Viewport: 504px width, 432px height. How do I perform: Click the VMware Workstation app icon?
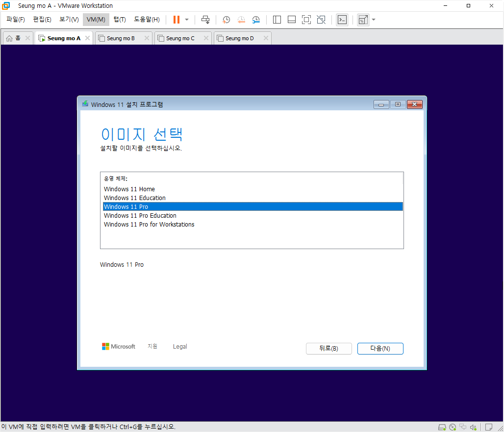point(6,6)
